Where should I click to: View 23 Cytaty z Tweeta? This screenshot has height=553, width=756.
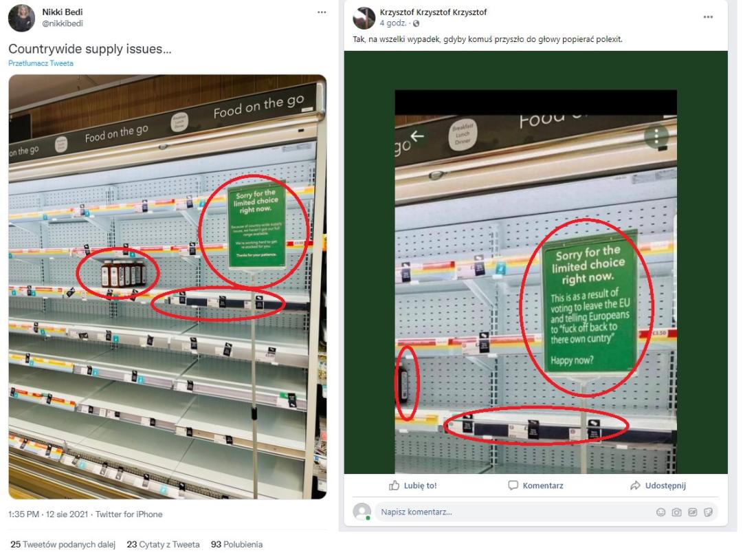(x=163, y=544)
